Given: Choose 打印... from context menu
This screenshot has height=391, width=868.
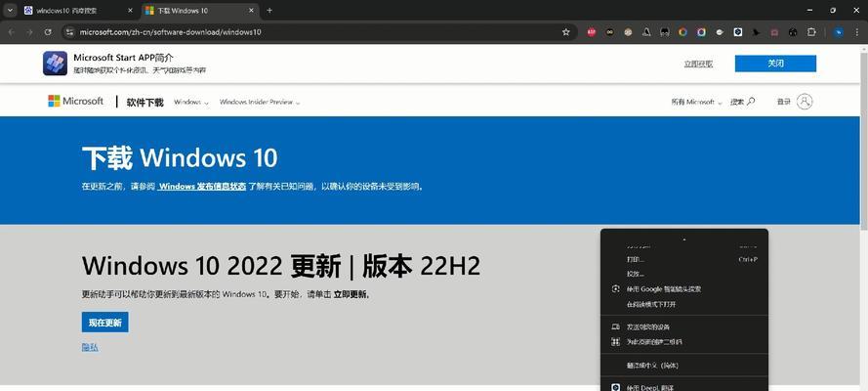Looking at the screenshot, I should pyautogui.click(x=684, y=259).
